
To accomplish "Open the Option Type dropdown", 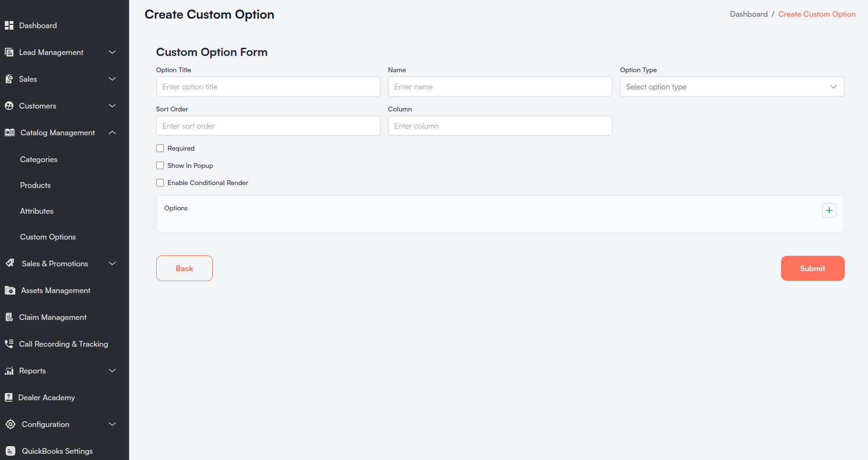I will (x=732, y=87).
